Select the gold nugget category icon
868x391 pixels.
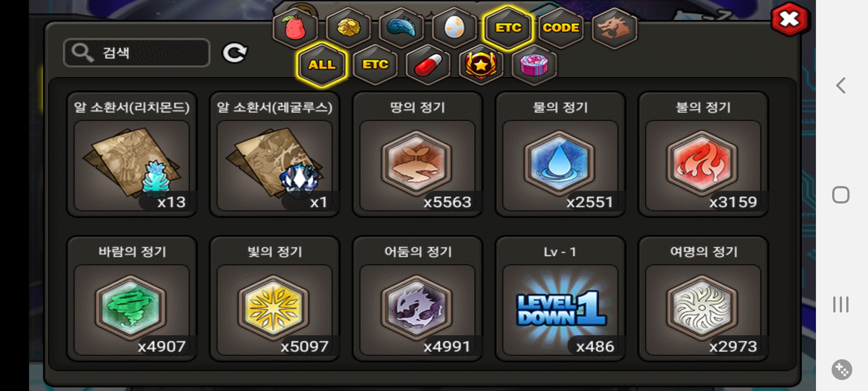pos(349,28)
